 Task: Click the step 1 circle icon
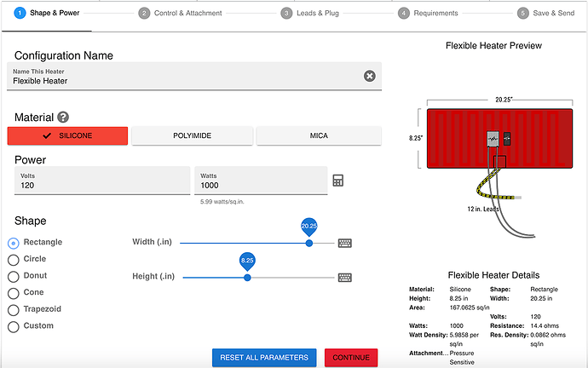pyautogui.click(x=20, y=13)
